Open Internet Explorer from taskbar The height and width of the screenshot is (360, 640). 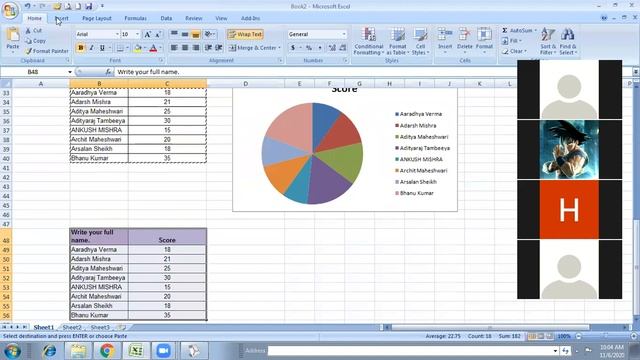(x=49, y=351)
